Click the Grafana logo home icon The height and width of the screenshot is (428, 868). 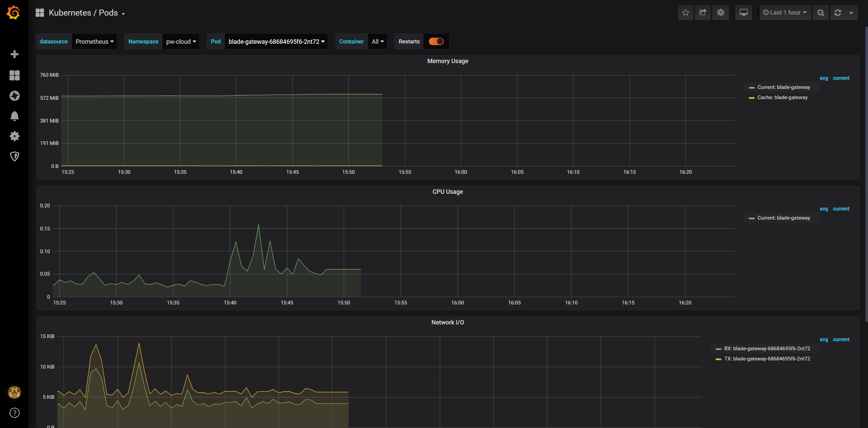pyautogui.click(x=14, y=13)
